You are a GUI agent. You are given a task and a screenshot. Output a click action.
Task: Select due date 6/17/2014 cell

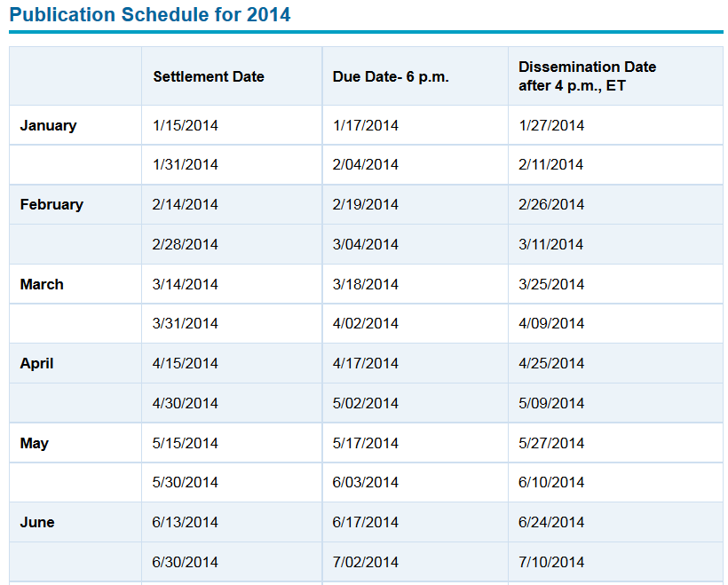pyautogui.click(x=366, y=522)
